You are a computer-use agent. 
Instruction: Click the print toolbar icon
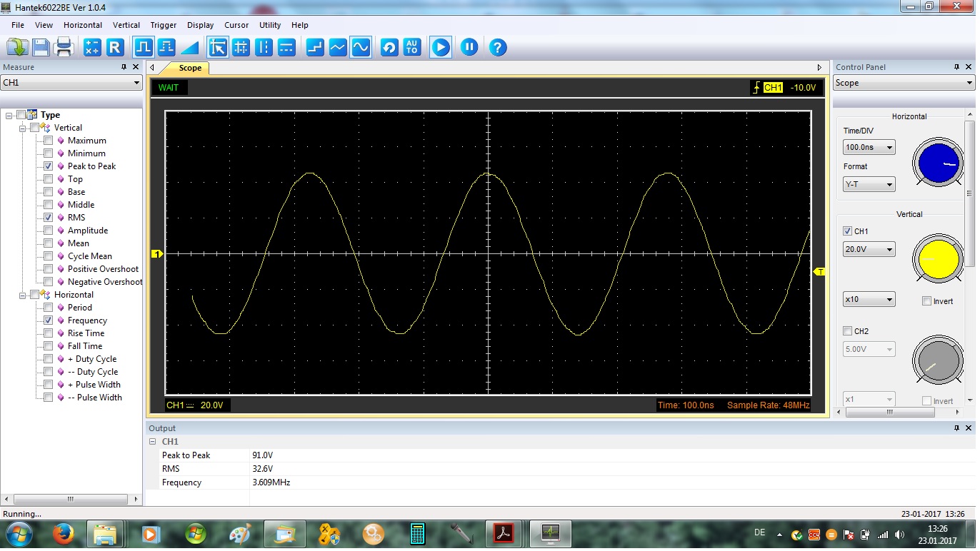click(64, 48)
